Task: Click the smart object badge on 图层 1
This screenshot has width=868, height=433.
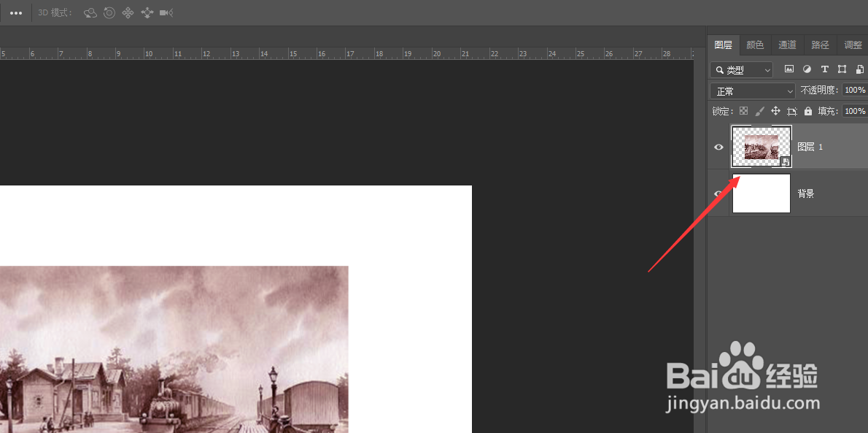Action: coord(786,161)
